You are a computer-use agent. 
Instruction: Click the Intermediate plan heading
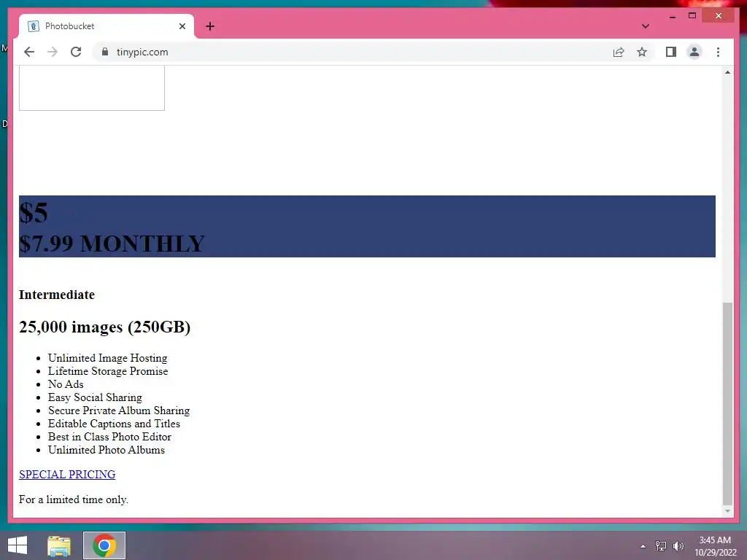57,295
